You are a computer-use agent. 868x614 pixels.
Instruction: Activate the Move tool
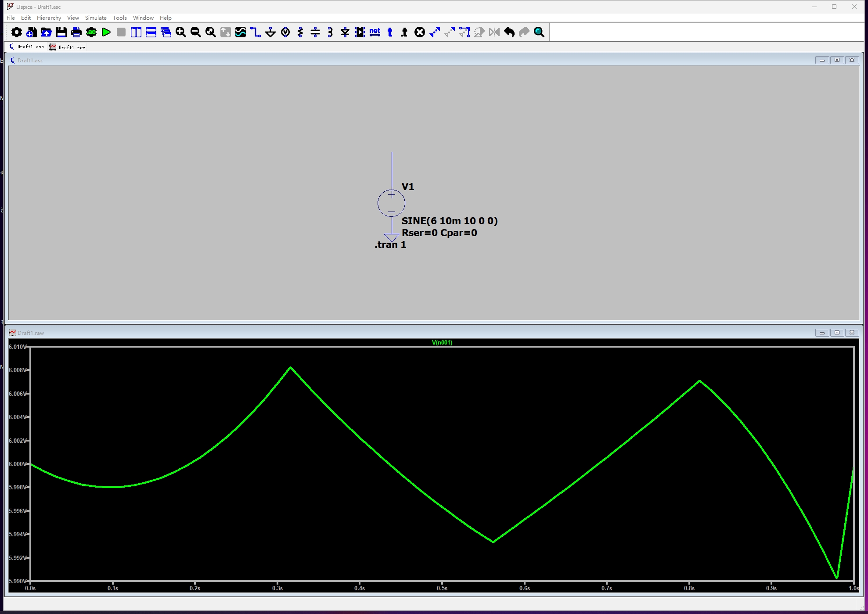(464, 32)
